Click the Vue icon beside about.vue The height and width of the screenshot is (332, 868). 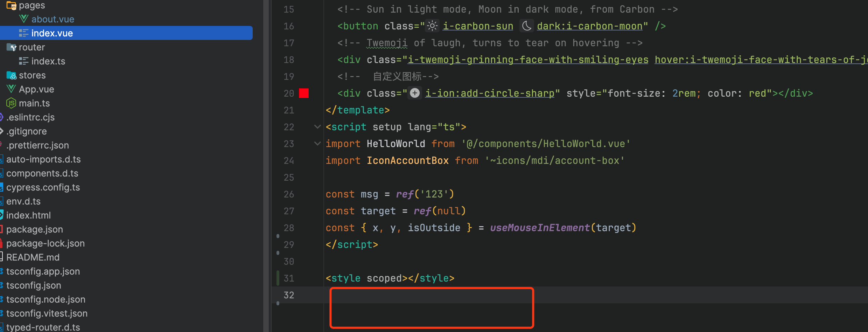click(24, 19)
